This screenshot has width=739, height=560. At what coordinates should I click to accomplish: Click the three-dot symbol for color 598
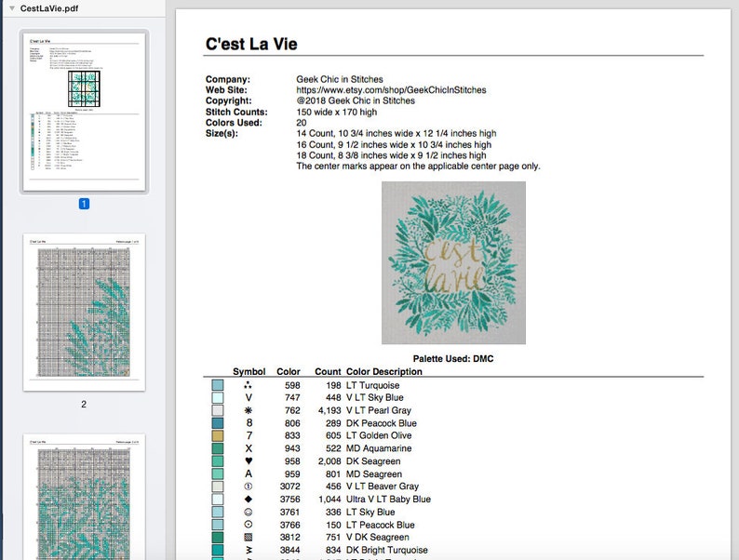249,385
